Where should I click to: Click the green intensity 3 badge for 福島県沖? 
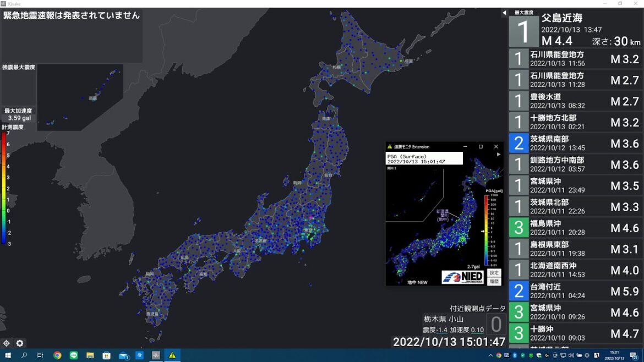518,227
